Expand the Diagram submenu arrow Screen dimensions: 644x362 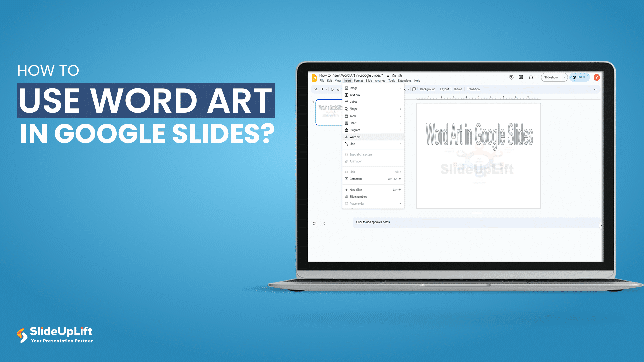point(400,130)
